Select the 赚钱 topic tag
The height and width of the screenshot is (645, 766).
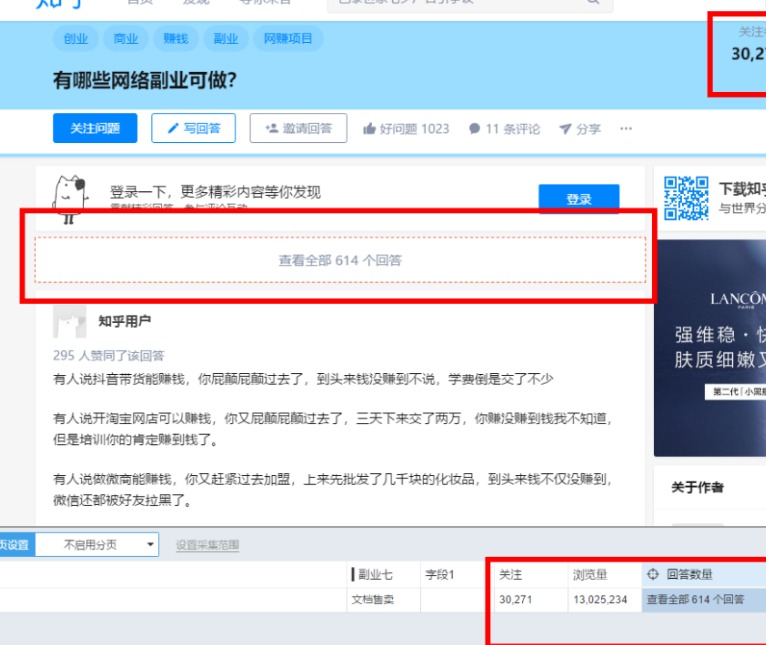click(176, 39)
